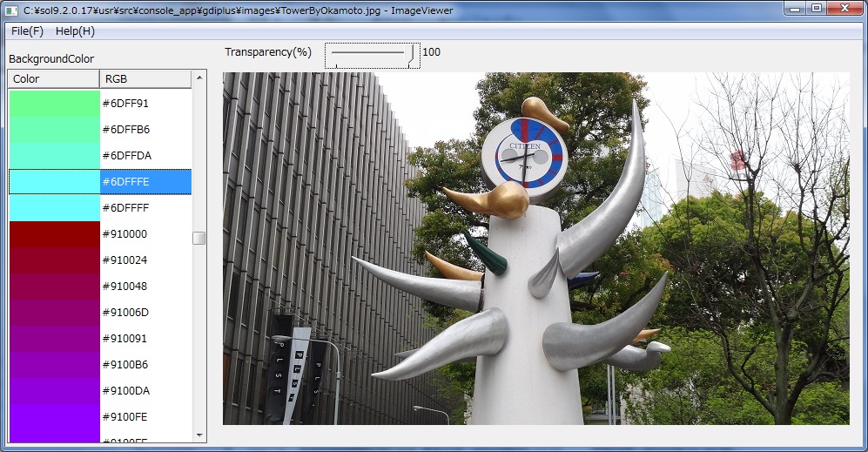Click the tower photo in the viewer

pos(535,249)
